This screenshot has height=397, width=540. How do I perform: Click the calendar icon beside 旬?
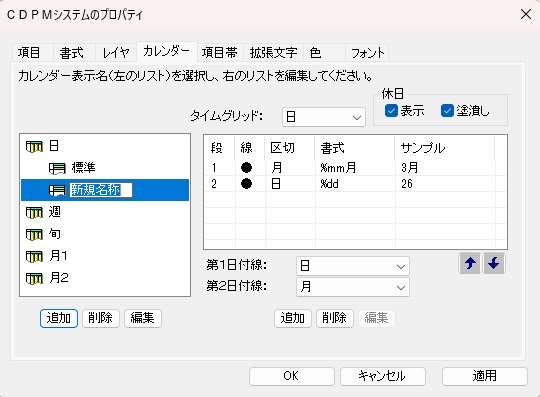pos(34,234)
